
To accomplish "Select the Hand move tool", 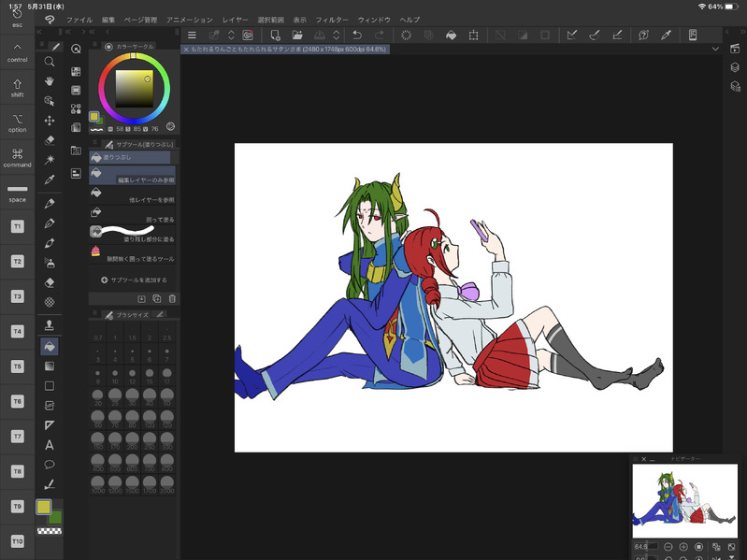I will coord(50,81).
